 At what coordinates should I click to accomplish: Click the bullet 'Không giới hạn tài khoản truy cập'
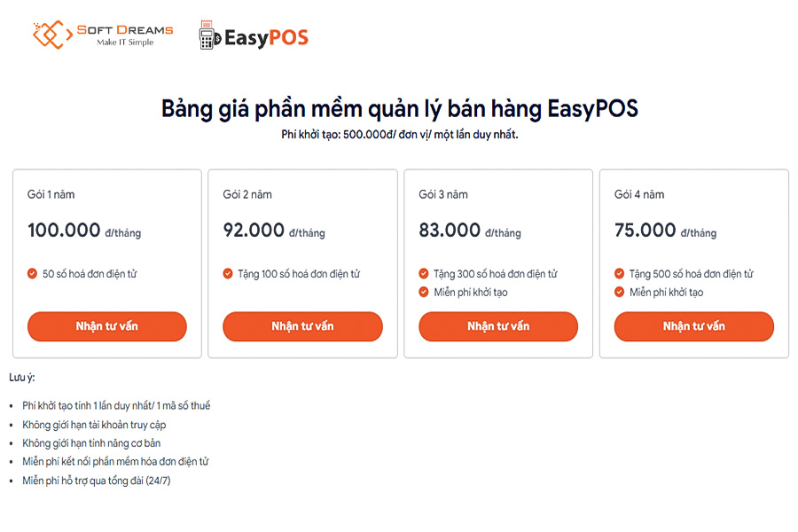(94, 424)
